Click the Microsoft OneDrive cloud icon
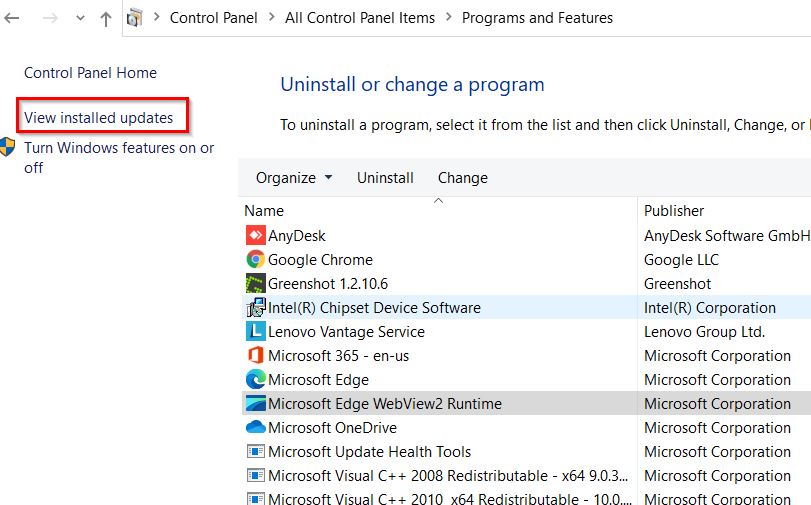Screen dimensions: 811x505 pos(256,427)
